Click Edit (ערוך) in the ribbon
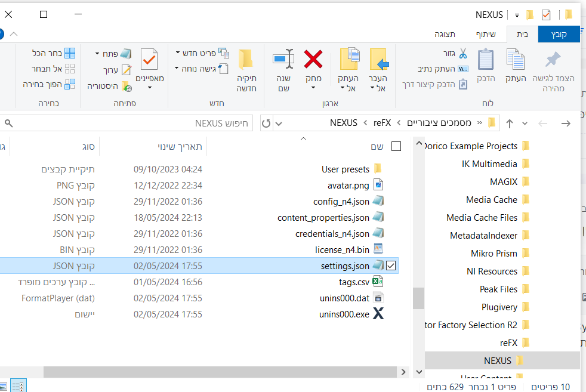 pos(118,70)
